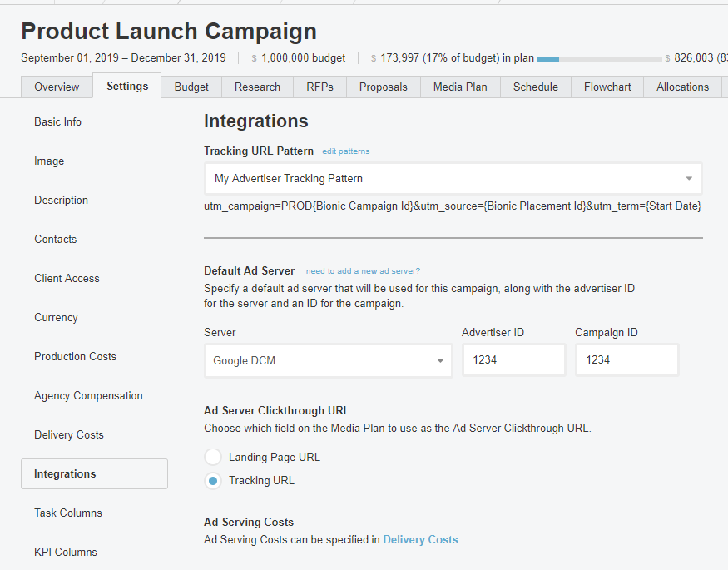
Task: Go to Production Costs settings
Action: coord(75,356)
